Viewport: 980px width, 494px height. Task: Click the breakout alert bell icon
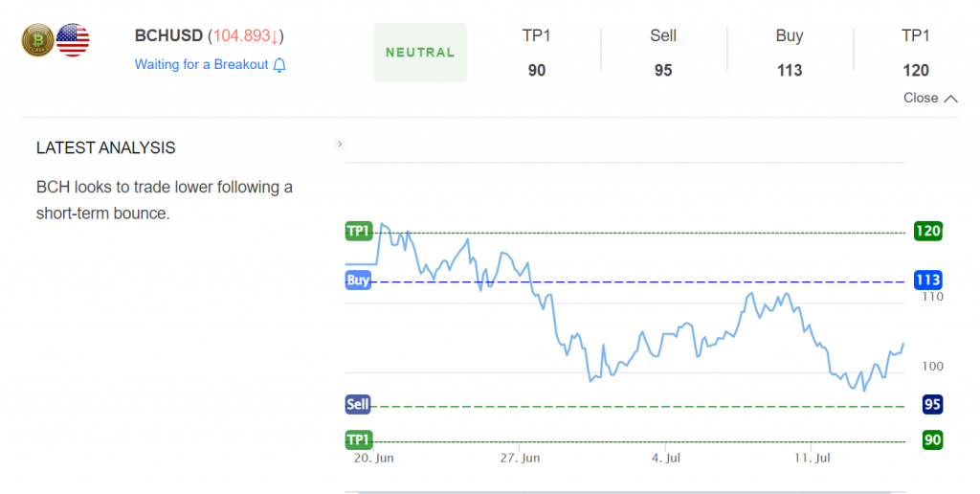[279, 65]
